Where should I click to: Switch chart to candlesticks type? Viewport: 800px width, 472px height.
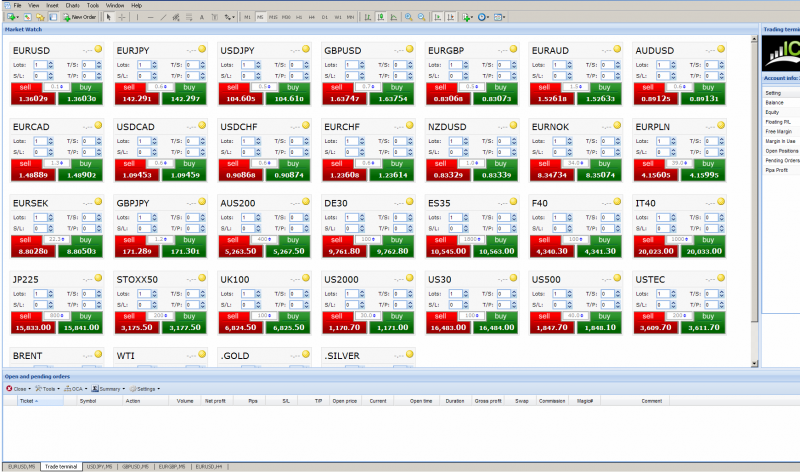point(381,17)
